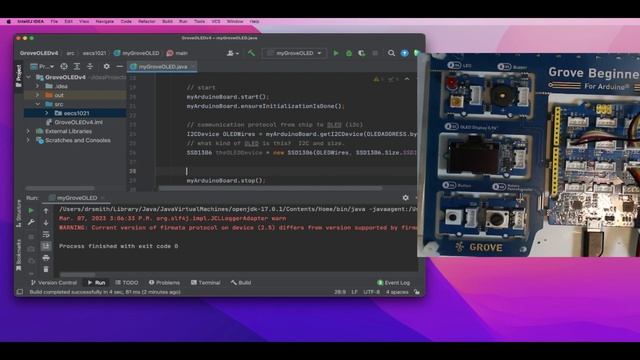
Task: Select opened file target icon in the Project panel
Action: click(64, 67)
